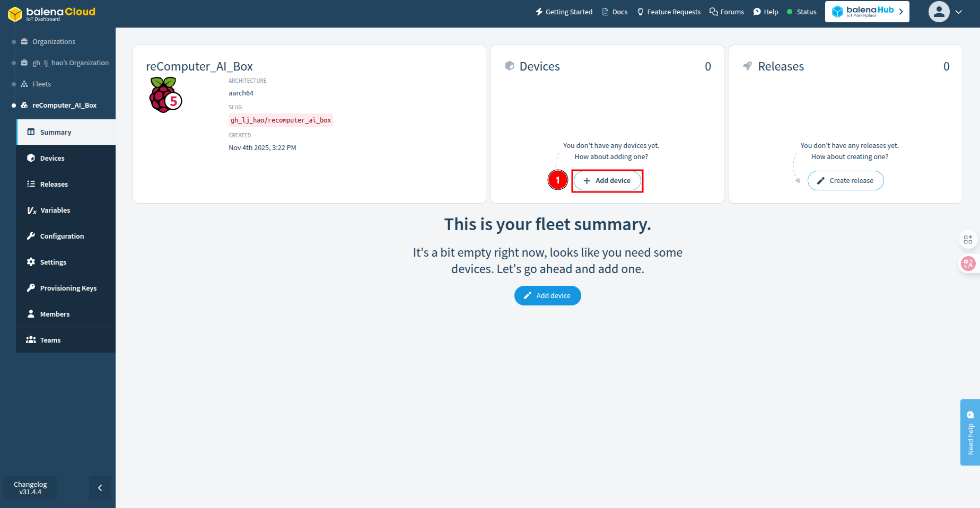Check system Status indicator
Screen dimensions: 980x508
tap(801, 12)
